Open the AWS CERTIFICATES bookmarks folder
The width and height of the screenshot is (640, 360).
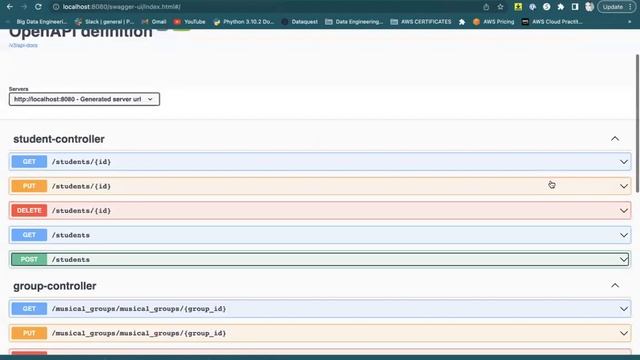pyautogui.click(x=421, y=22)
